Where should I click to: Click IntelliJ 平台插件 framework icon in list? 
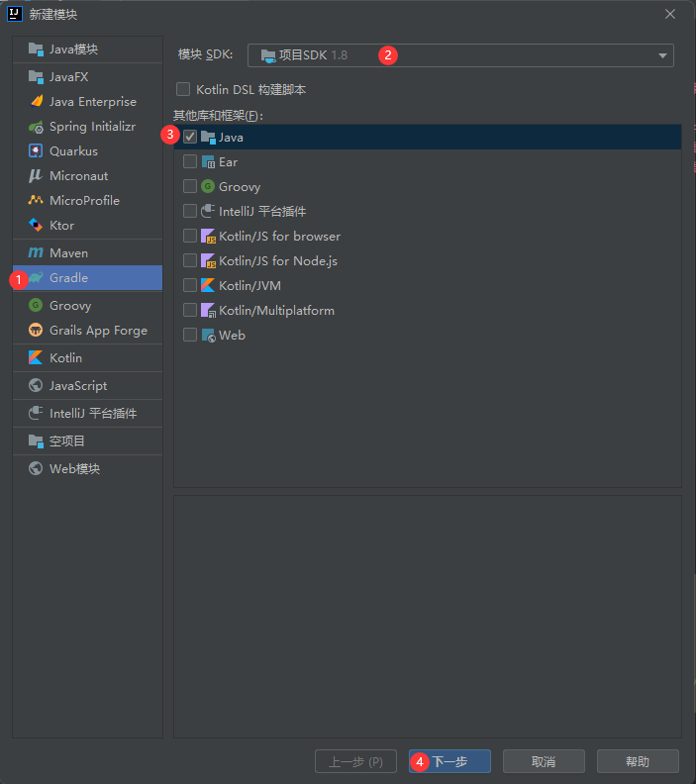(x=208, y=211)
